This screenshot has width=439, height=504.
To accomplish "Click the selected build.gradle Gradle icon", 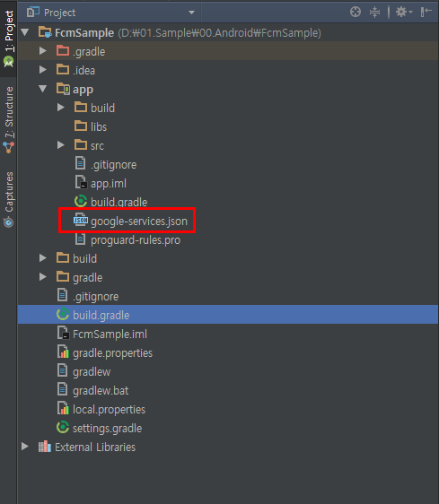I will tap(63, 315).
